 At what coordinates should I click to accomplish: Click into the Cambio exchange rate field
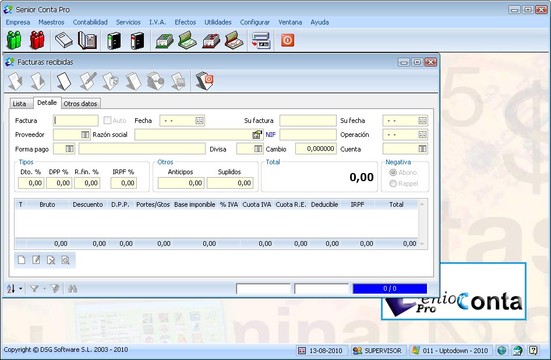[x=316, y=149]
